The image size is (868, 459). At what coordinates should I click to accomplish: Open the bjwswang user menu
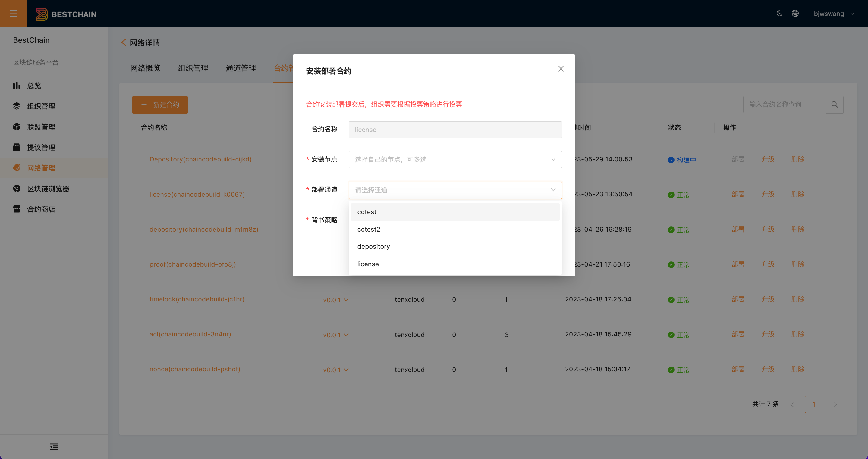pos(834,14)
